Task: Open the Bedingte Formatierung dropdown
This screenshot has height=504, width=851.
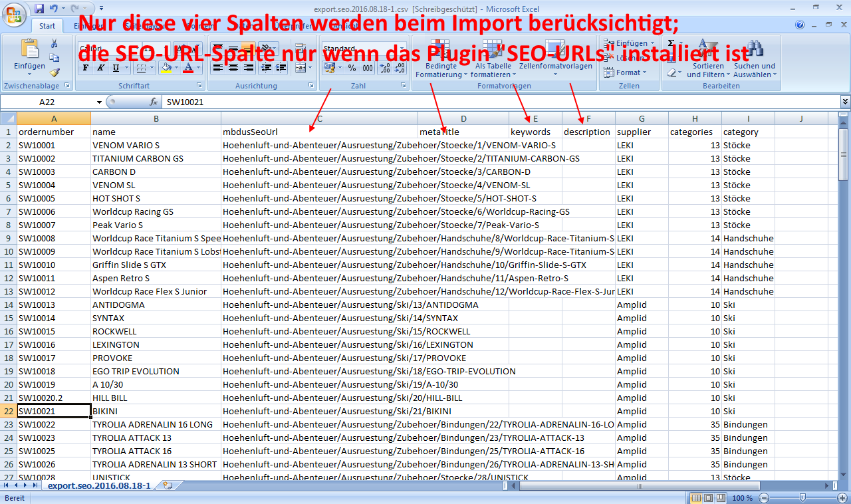Action: tap(441, 60)
